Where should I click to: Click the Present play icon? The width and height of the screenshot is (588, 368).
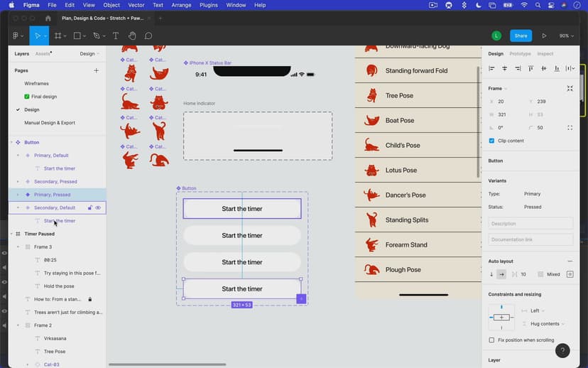tap(544, 36)
